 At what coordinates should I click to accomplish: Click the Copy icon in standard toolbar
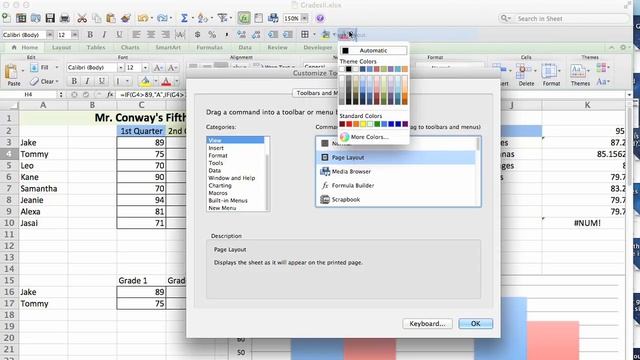(x=97, y=18)
